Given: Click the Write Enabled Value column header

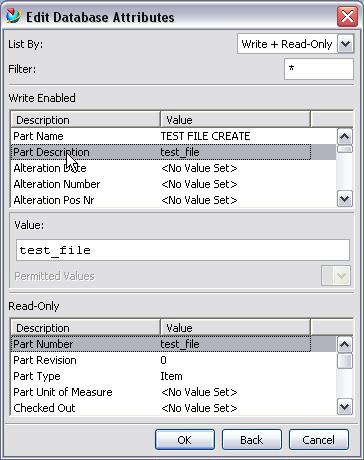Looking at the screenshot, I should [235, 120].
